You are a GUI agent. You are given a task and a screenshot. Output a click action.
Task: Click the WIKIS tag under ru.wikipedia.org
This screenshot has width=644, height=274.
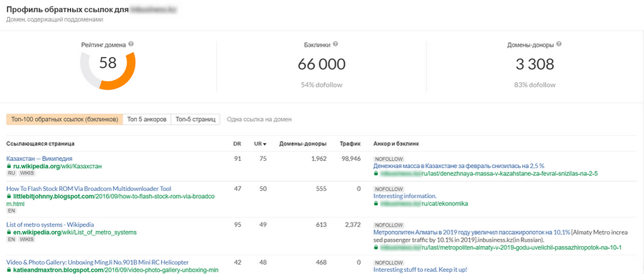tap(27, 173)
